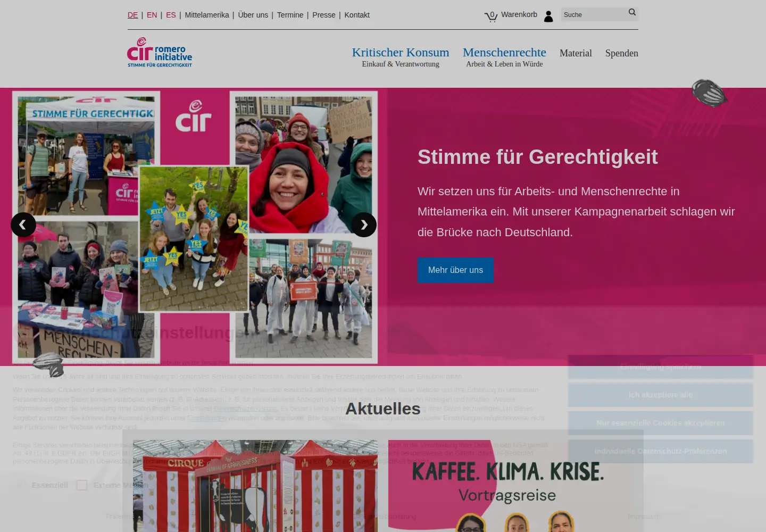The height and width of the screenshot is (532, 766).
Task: Advance the slider with the right arrow
Action: pos(364,225)
